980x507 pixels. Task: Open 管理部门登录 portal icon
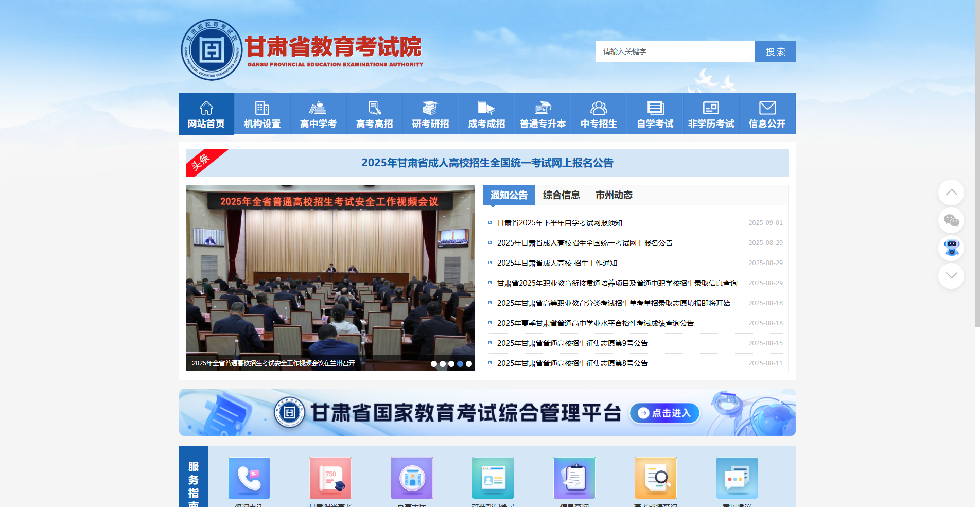coord(493,478)
